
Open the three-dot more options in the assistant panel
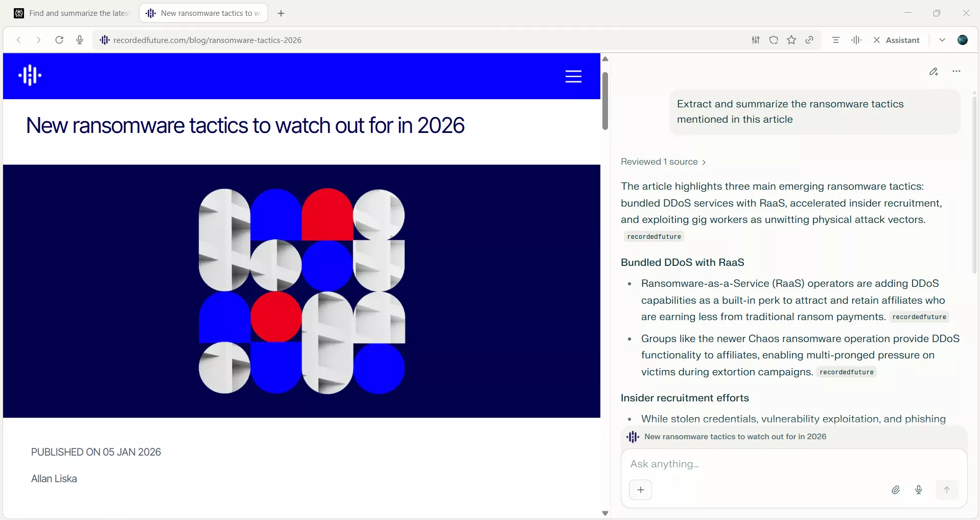point(956,72)
